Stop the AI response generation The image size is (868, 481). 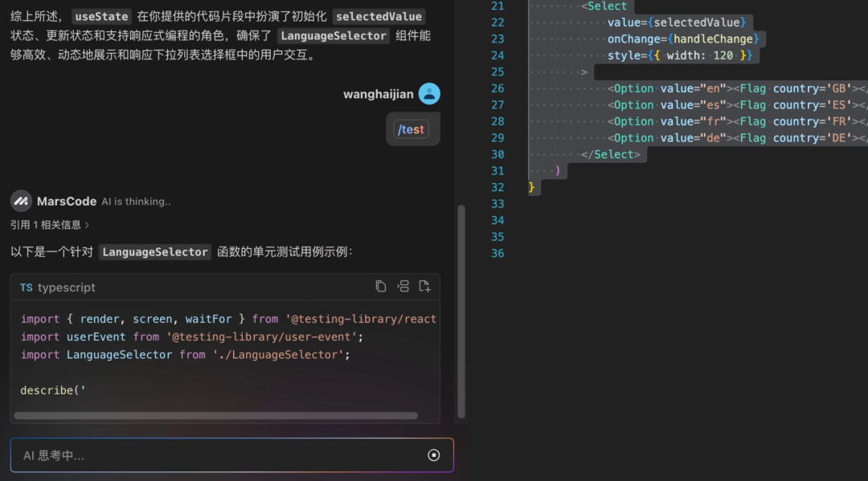tap(434, 455)
